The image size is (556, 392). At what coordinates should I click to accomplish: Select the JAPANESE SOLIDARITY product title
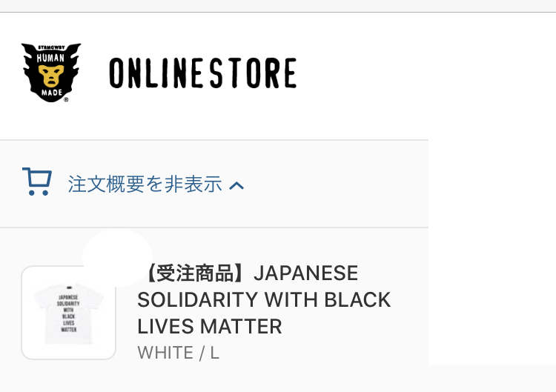pos(264,299)
